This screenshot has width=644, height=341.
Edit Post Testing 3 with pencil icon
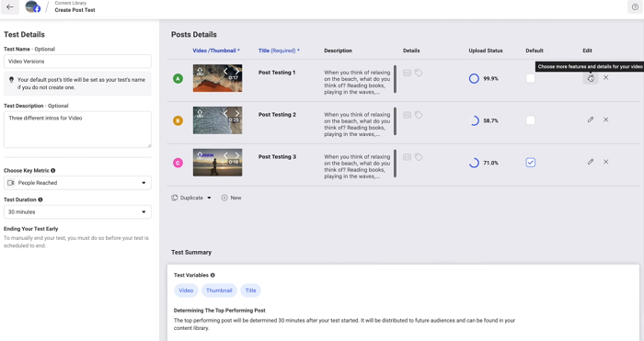coord(591,162)
